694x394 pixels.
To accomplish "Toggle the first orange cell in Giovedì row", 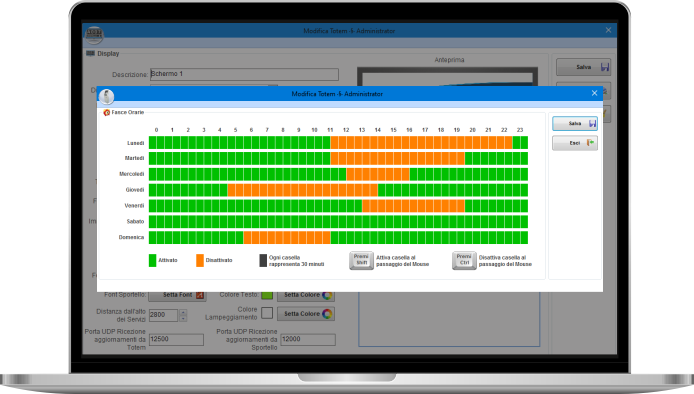I will (x=231, y=190).
